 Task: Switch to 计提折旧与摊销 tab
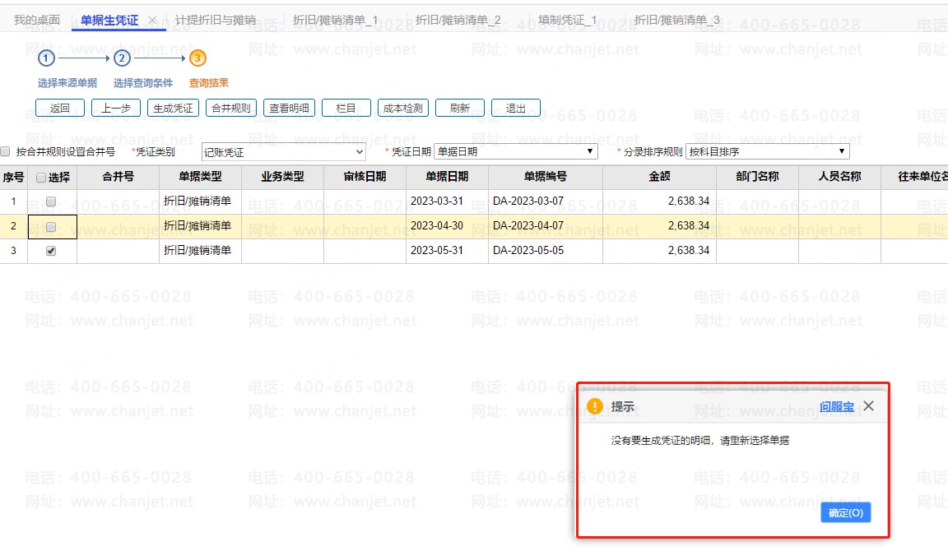pos(216,20)
